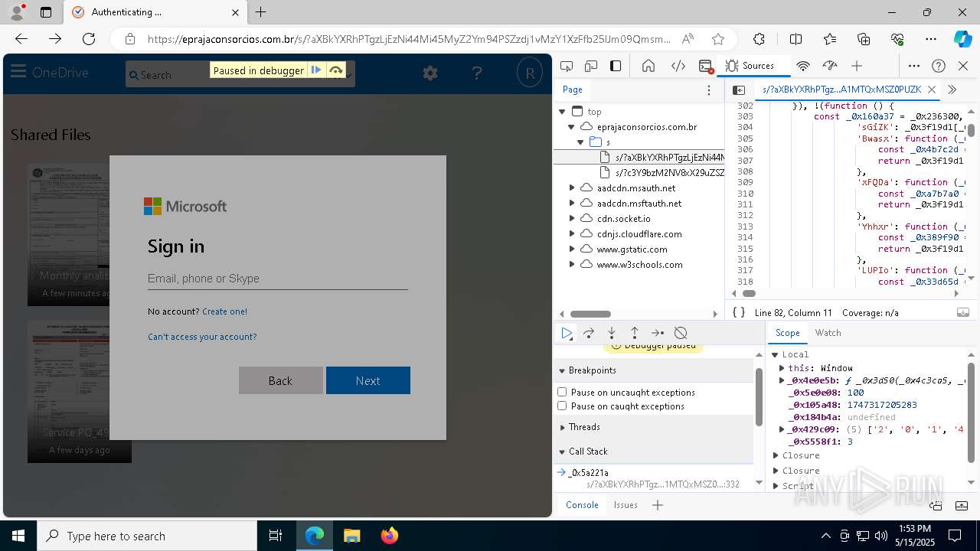Enable Pause on caught exceptions
This screenshot has height=551, width=980.
pos(562,406)
